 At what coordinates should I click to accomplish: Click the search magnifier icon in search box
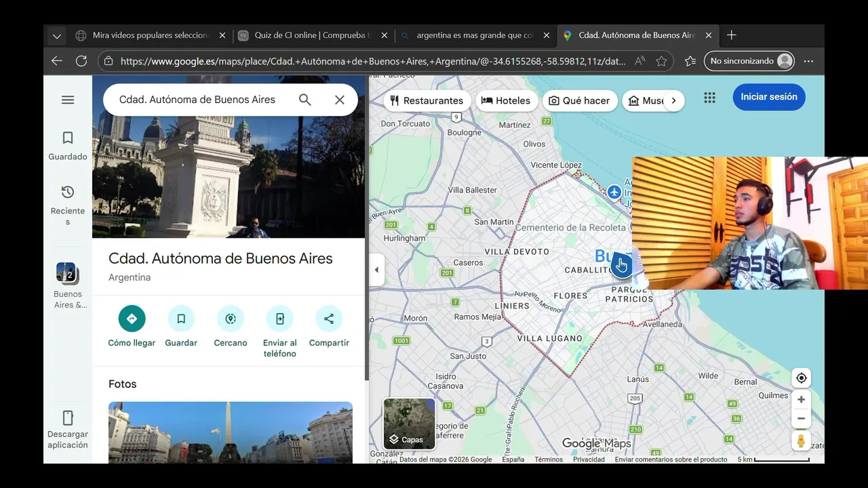[305, 100]
